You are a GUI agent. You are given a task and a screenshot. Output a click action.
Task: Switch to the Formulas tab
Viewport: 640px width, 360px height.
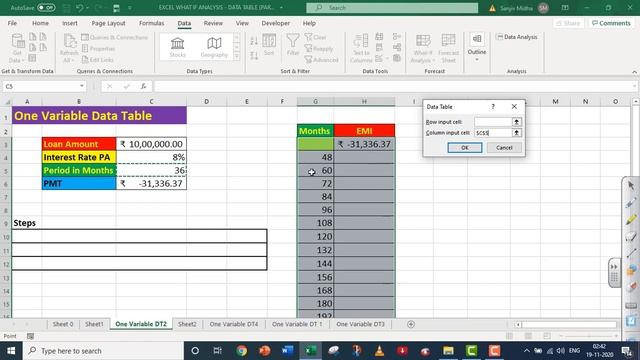pos(151,23)
